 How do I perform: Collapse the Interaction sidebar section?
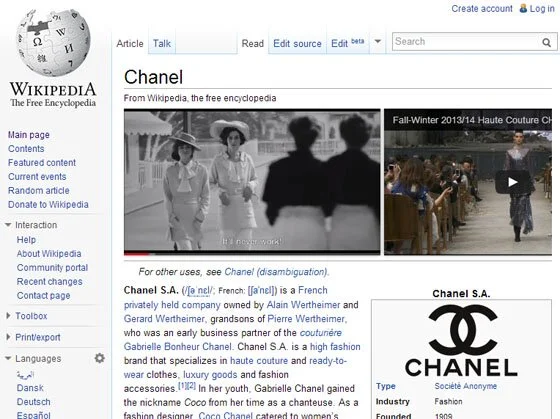click(x=8, y=225)
